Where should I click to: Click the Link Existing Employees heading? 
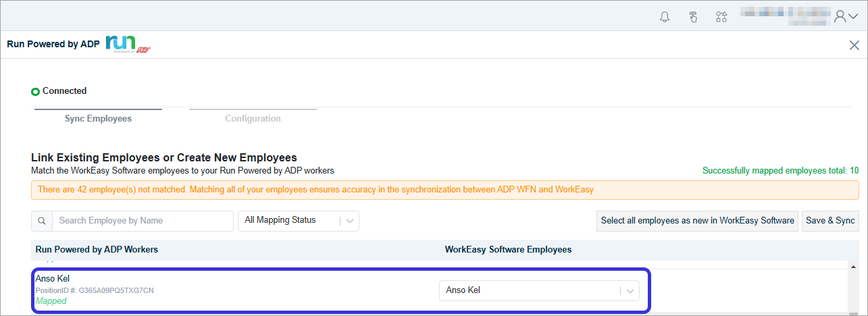click(164, 158)
